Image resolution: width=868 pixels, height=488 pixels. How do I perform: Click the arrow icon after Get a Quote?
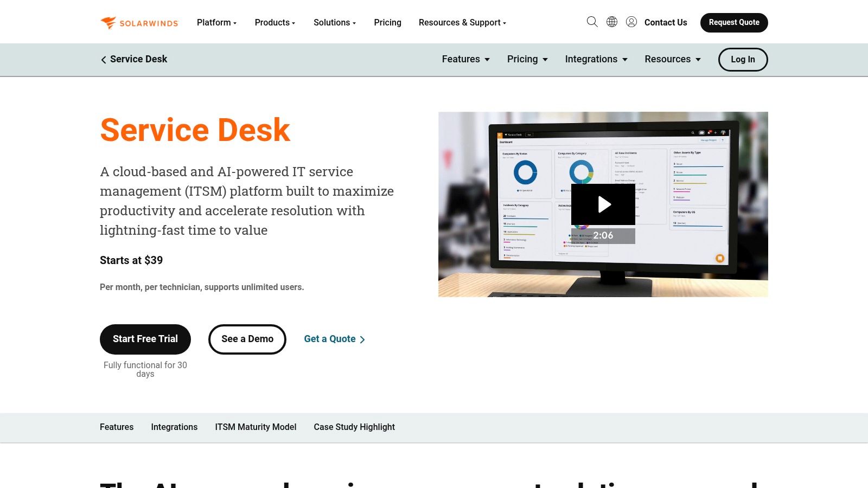[x=362, y=339]
